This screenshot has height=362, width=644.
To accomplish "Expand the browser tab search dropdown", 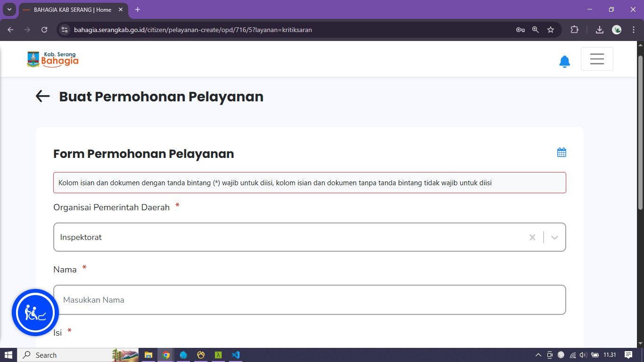I will [9, 9].
